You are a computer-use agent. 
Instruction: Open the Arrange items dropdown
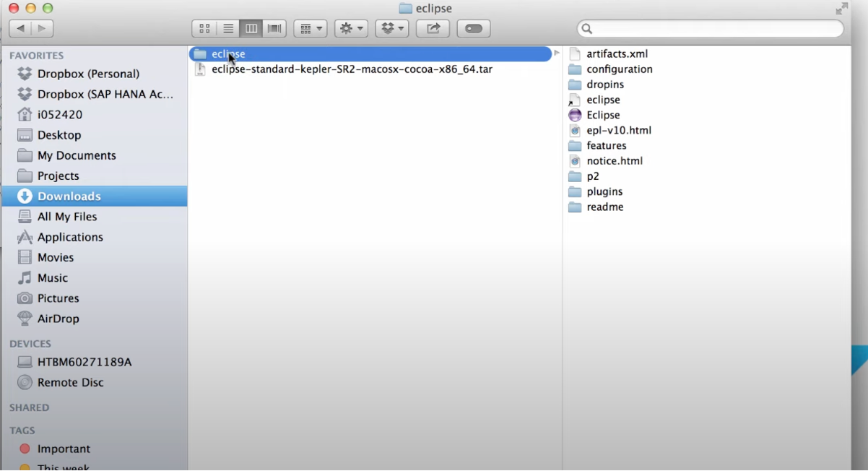[x=311, y=29]
